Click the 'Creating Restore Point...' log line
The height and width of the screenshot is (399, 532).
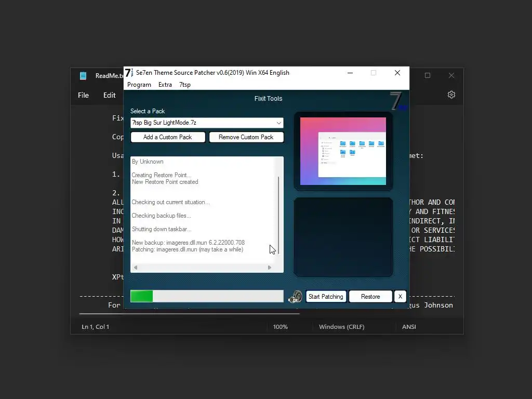point(162,175)
